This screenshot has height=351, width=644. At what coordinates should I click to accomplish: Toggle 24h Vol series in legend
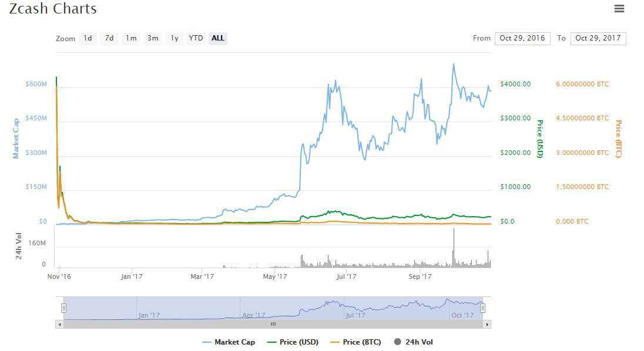413,342
